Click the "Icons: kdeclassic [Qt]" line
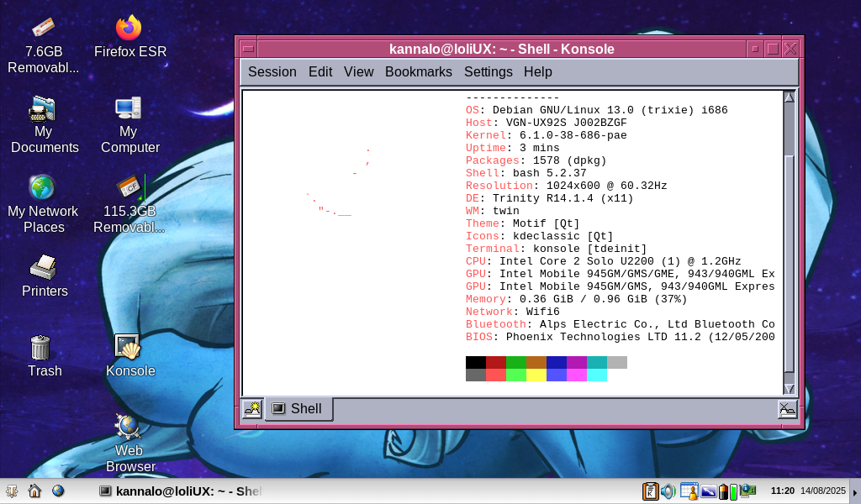The width and height of the screenshot is (861, 504). click(x=539, y=236)
